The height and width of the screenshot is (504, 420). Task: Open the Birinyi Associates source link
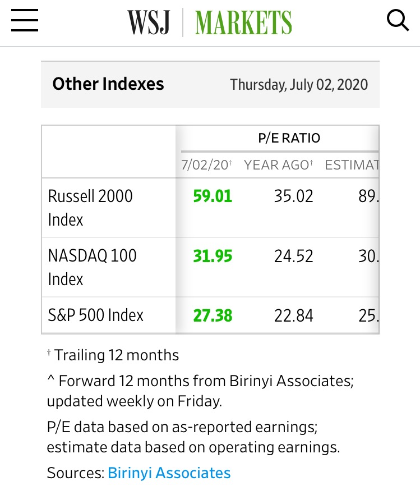click(x=169, y=473)
